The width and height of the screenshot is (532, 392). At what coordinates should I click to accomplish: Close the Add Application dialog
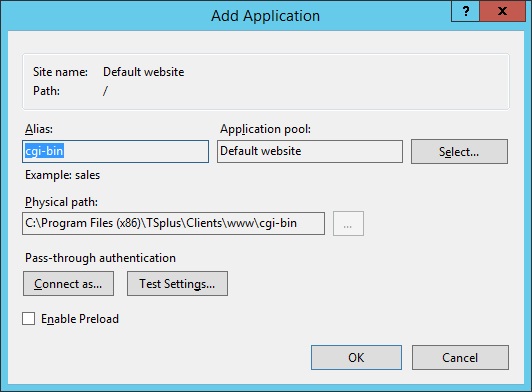tap(502, 12)
